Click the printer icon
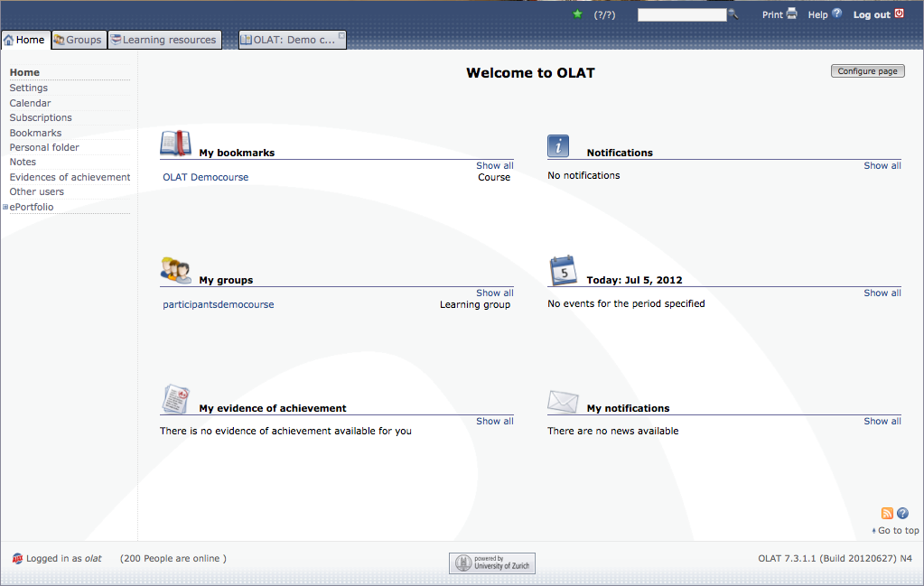This screenshot has width=924, height=586. click(x=791, y=14)
